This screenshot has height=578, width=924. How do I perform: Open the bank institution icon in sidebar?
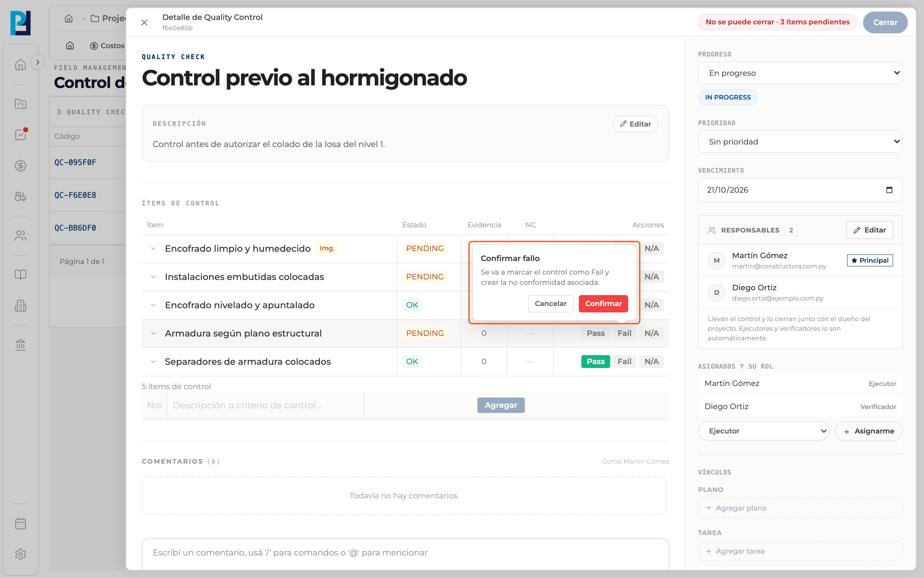[21, 345]
